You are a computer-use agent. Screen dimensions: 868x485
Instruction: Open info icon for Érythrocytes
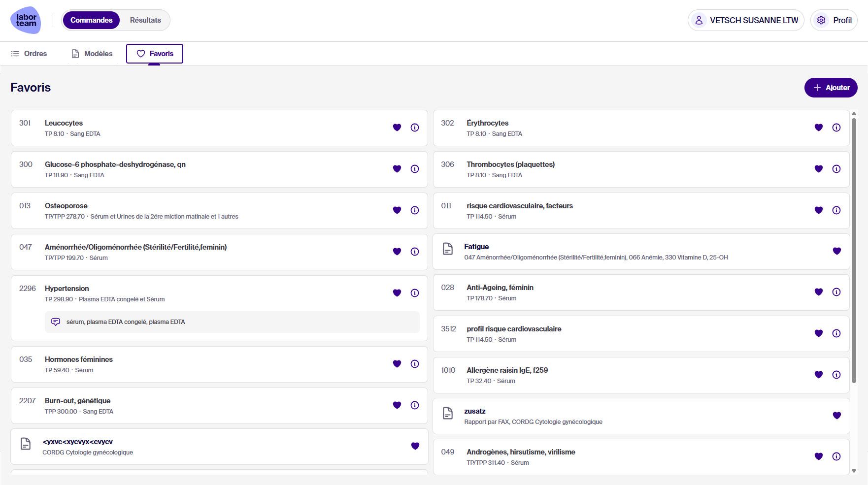[836, 128]
